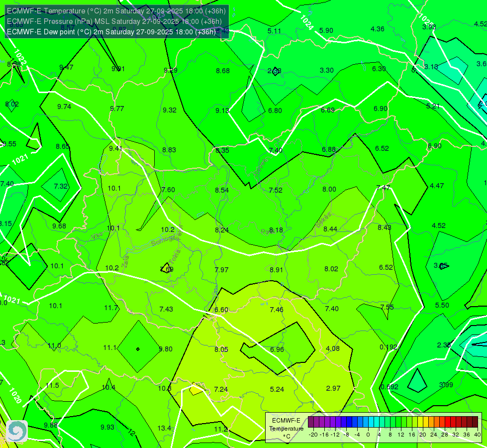Click the dew point value 8.05

click(221, 350)
